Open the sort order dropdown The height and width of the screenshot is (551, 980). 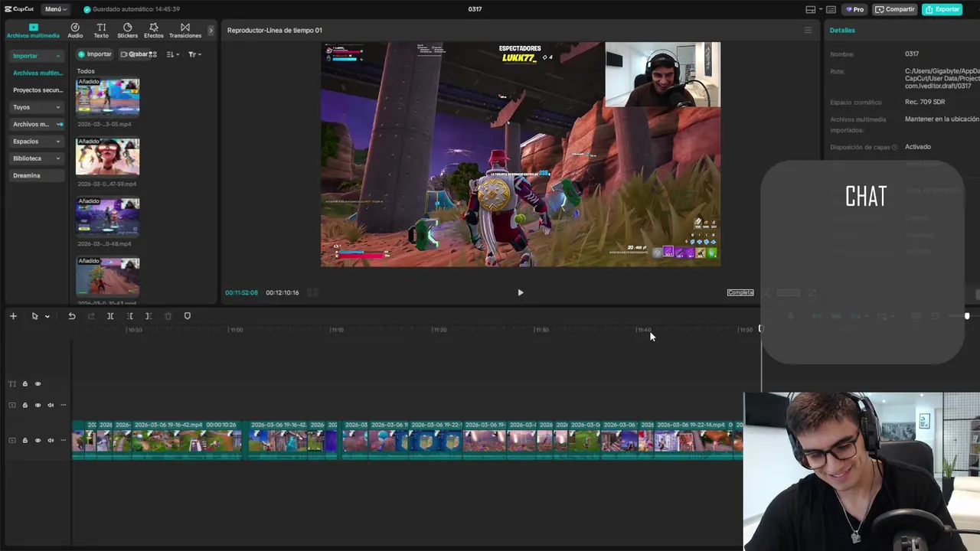tap(173, 54)
